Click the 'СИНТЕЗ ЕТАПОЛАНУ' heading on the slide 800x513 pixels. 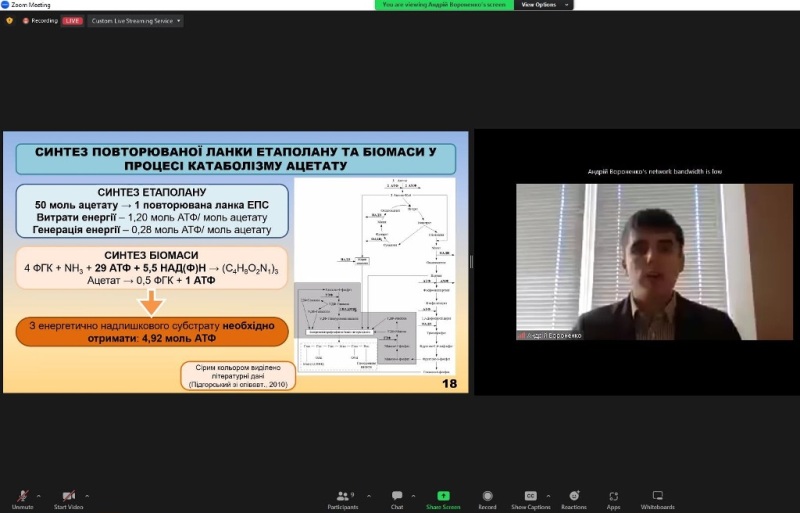point(152,192)
